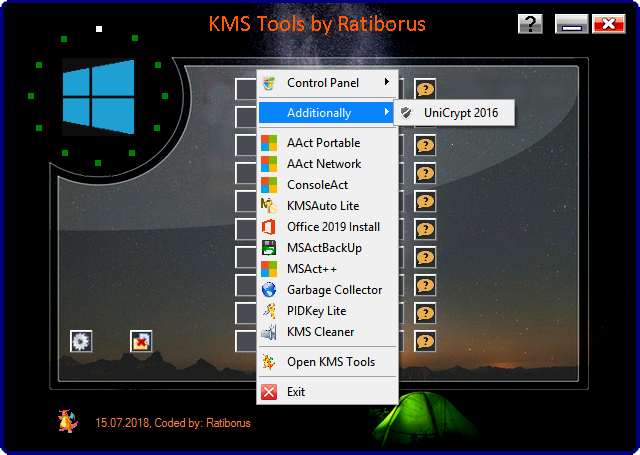Click the Office 2019 Install icon
The height and width of the screenshot is (455, 640).
coord(268,227)
